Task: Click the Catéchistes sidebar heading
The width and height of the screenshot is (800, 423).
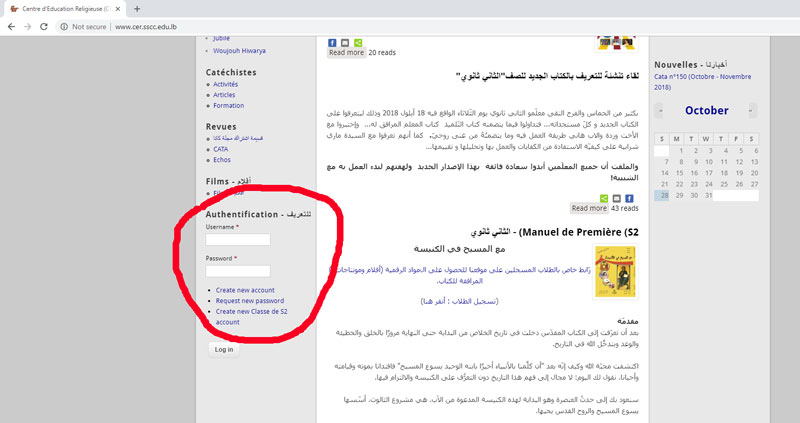Action: coord(231,72)
